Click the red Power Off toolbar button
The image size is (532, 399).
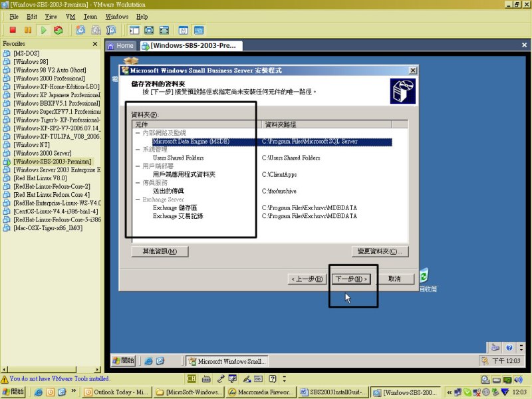pyautogui.click(x=13, y=30)
